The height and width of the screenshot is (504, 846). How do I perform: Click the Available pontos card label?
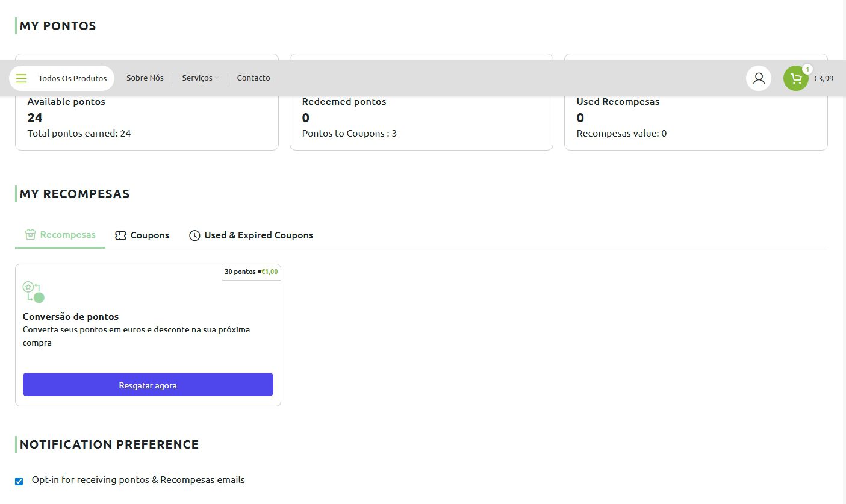(66, 102)
